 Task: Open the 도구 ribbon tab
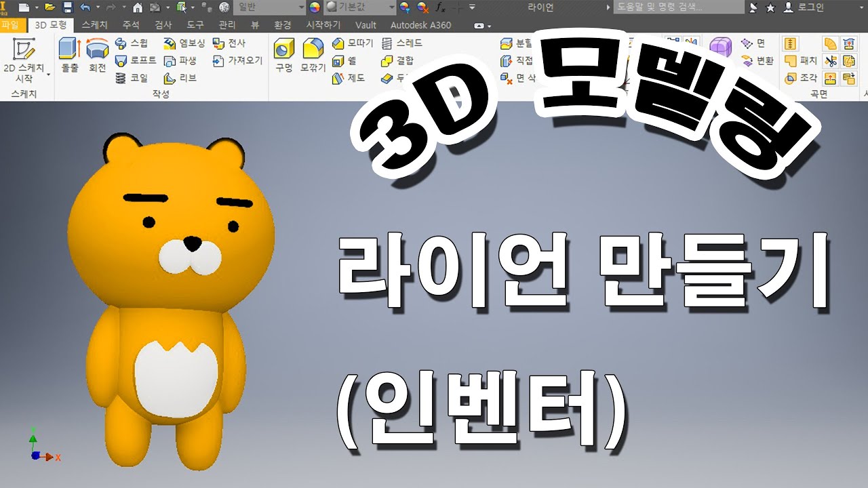click(195, 25)
